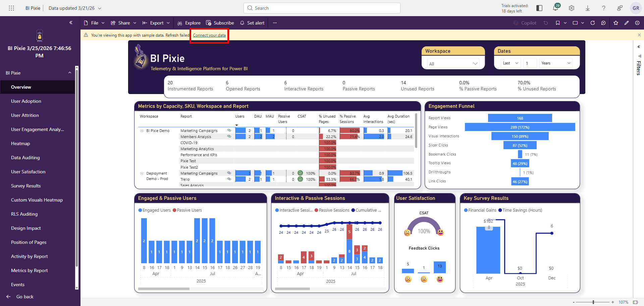Screen dimensions: 644x306
Task: Collapse the BI Pixie Demo workspace row
Action: tap(141, 131)
